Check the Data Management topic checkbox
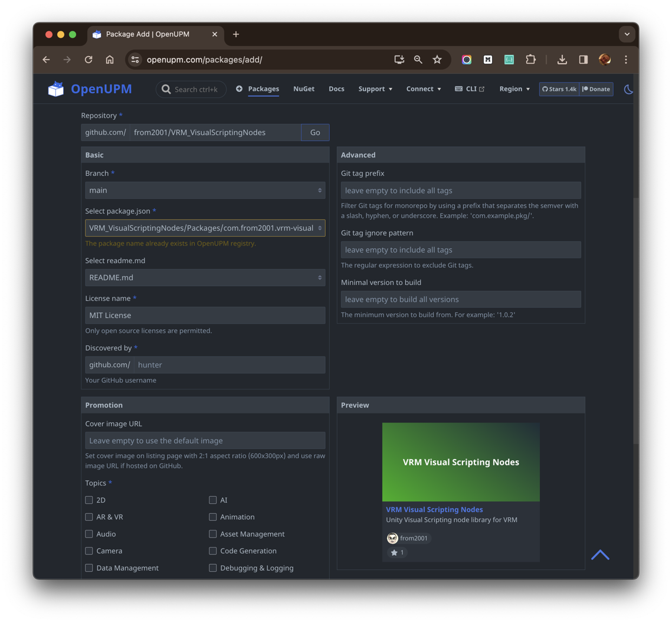Screen dimensions: 672x623 [x=88, y=568]
